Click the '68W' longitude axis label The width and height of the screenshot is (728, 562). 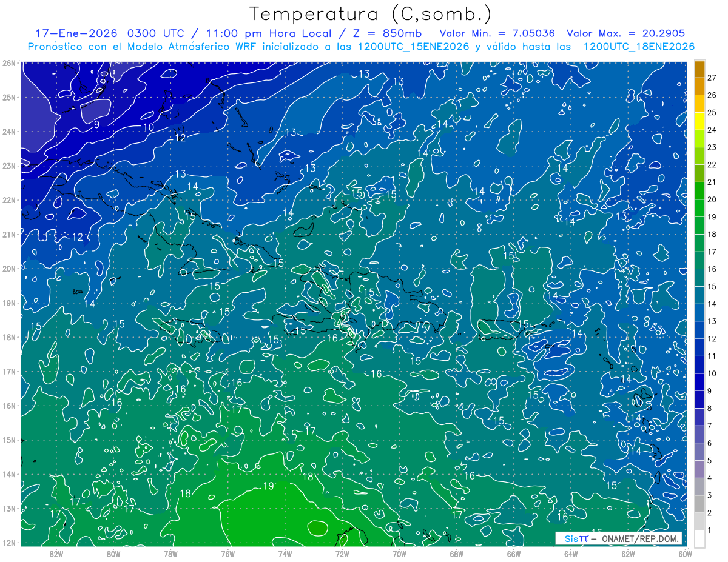456,553
